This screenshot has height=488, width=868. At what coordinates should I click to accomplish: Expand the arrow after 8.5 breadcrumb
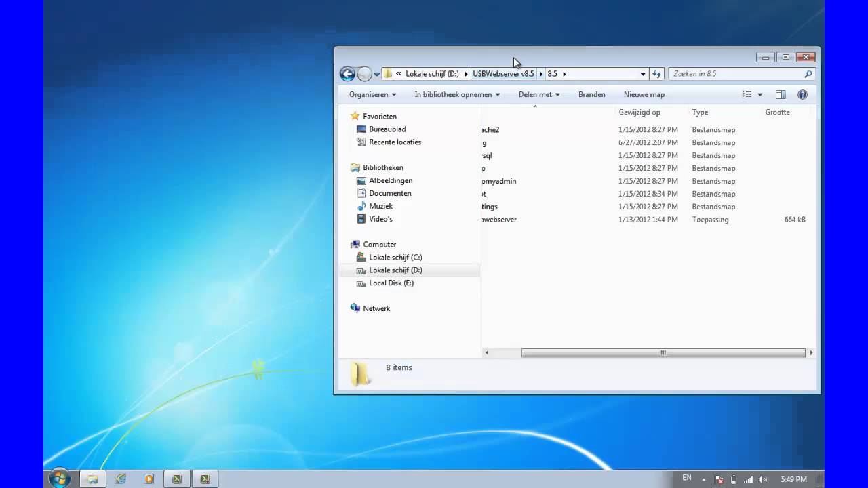pos(564,74)
